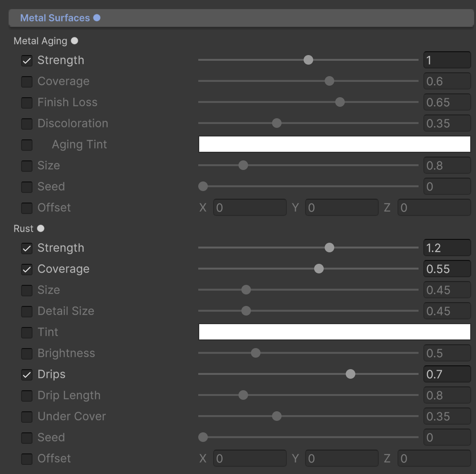
Task: Click the Rust Seed value field
Action: tap(447, 437)
